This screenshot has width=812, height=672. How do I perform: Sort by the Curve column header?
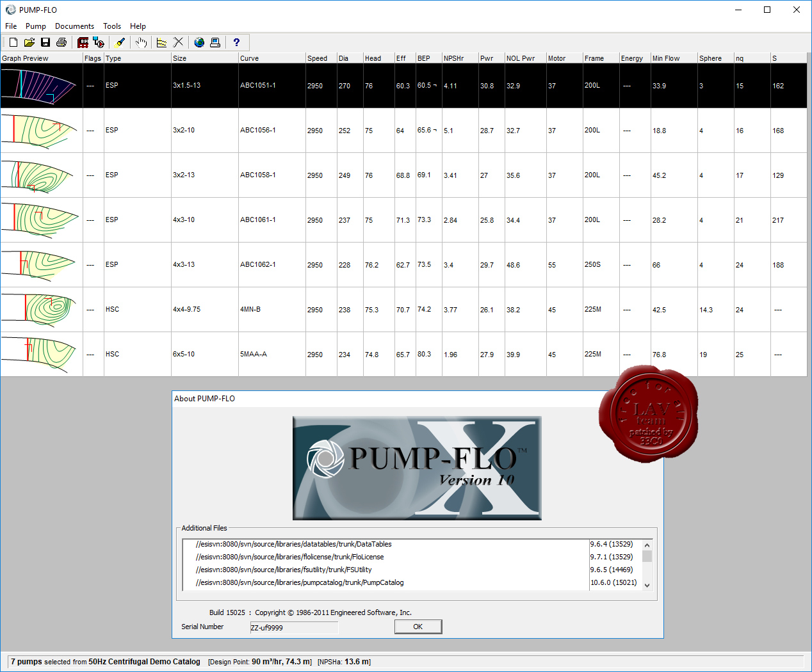[x=272, y=58]
